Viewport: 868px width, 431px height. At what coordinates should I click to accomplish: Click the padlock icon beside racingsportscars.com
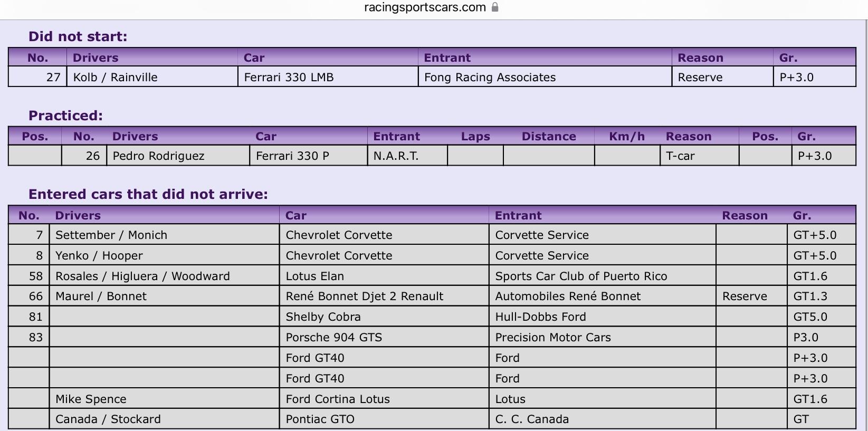[495, 7]
